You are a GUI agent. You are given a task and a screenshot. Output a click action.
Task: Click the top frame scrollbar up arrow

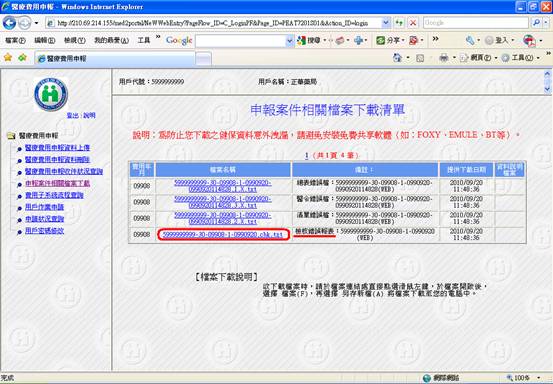547,74
